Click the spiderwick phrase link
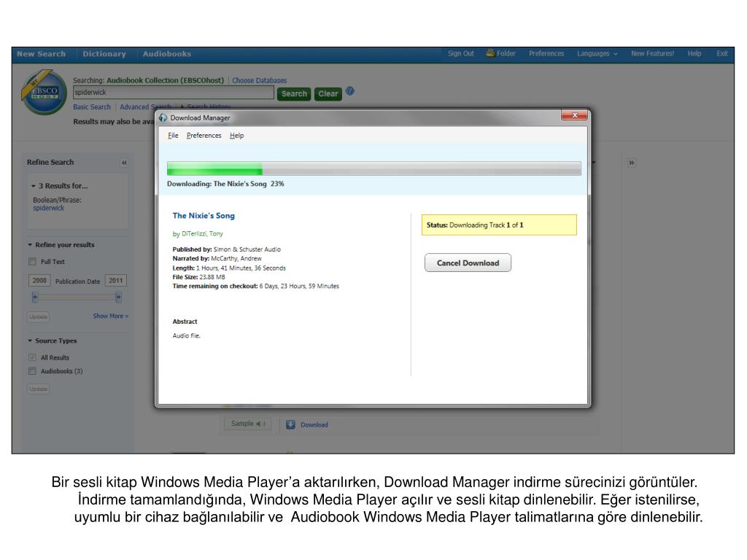The height and width of the screenshot is (560, 747). [49, 208]
